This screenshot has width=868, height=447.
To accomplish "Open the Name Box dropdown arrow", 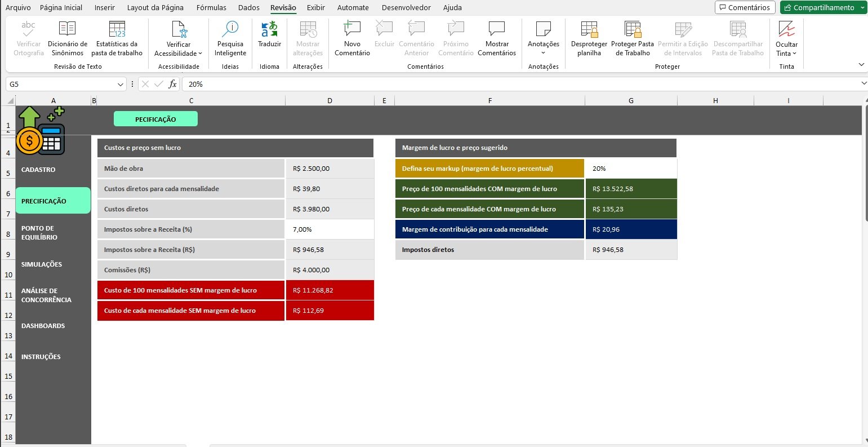I will coord(121,84).
